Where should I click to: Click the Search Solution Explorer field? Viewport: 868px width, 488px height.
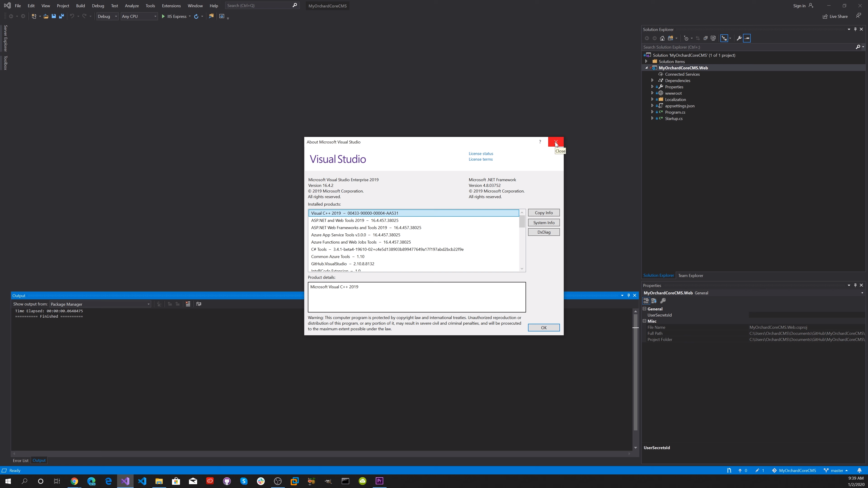pos(749,47)
